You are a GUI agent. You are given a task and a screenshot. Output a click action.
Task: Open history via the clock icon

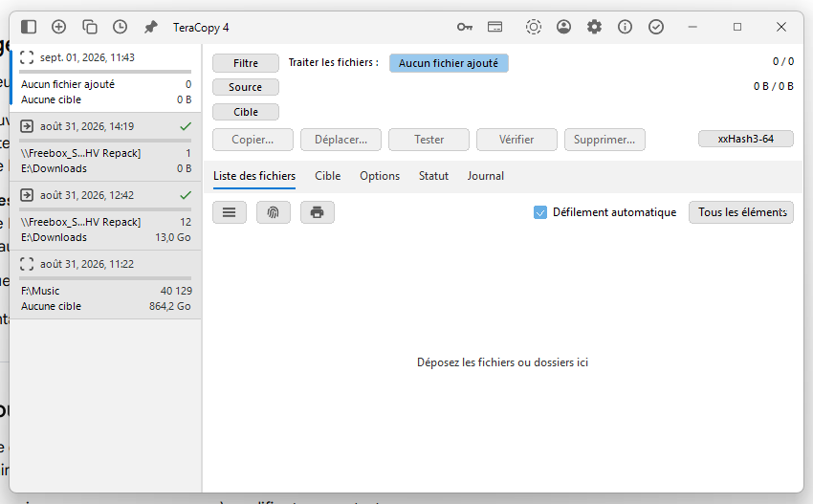coord(120,27)
